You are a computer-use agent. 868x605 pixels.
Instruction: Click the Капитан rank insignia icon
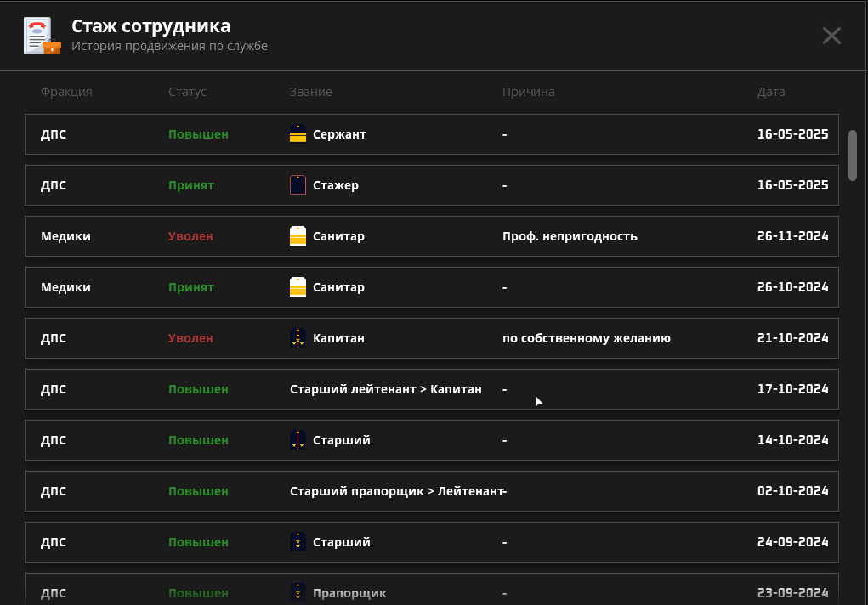pyautogui.click(x=298, y=338)
